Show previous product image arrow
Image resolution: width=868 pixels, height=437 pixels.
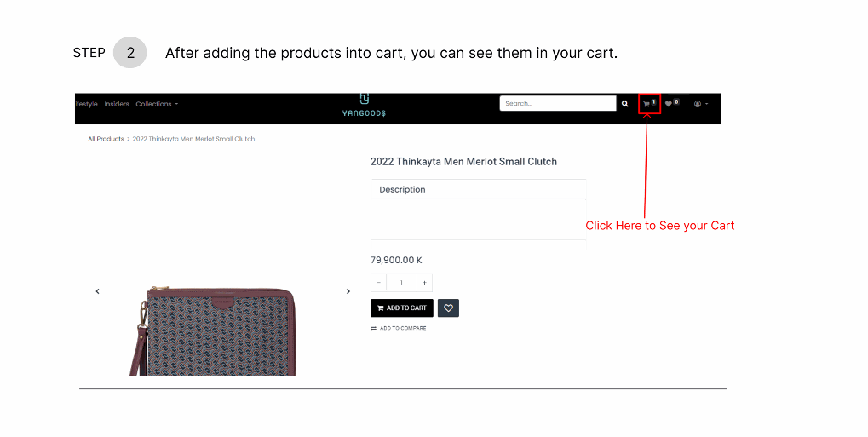[97, 291]
